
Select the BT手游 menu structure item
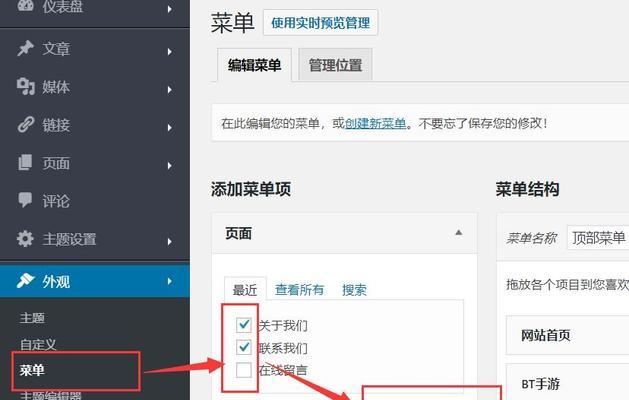568,382
